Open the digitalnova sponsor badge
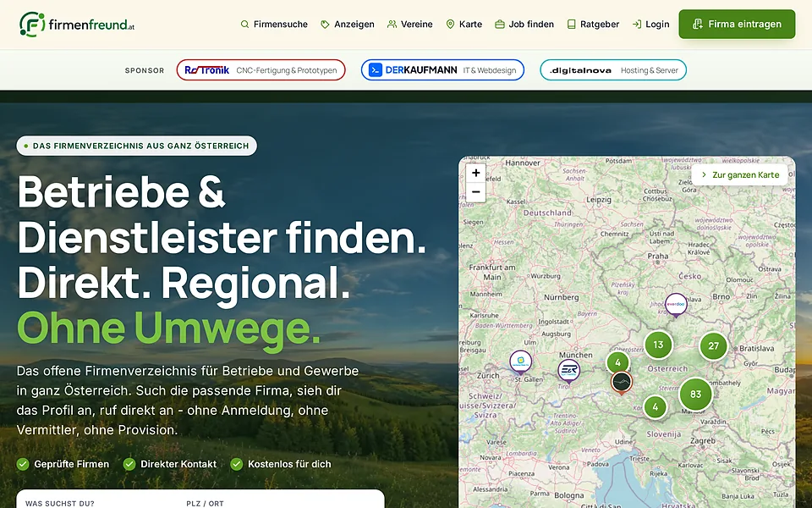 (613, 70)
